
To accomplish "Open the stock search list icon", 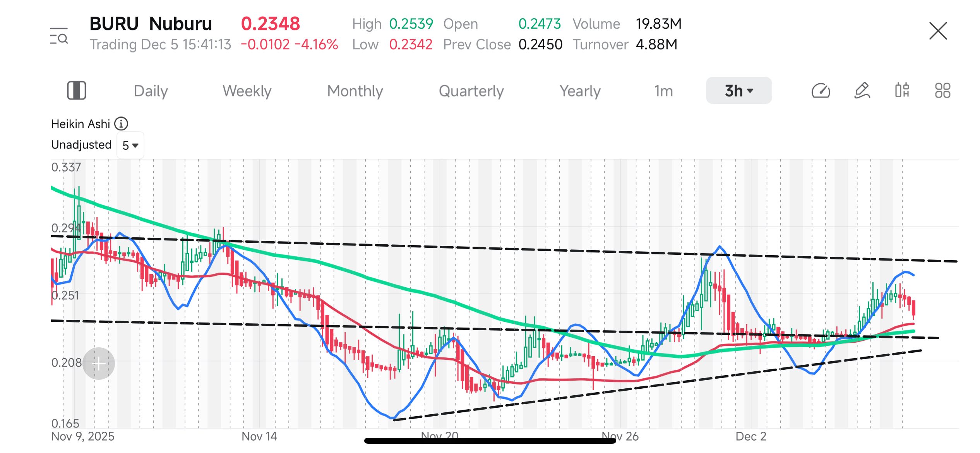I will pos(59,36).
